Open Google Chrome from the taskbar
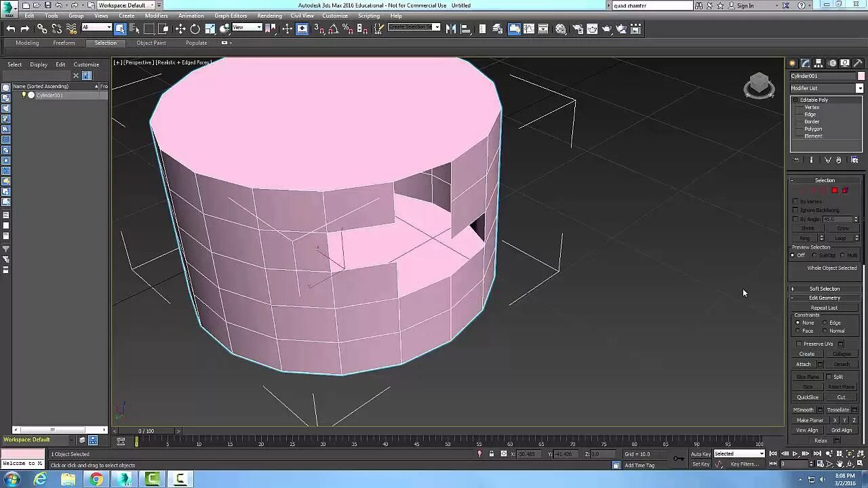This screenshot has width=868, height=488. [x=96, y=479]
